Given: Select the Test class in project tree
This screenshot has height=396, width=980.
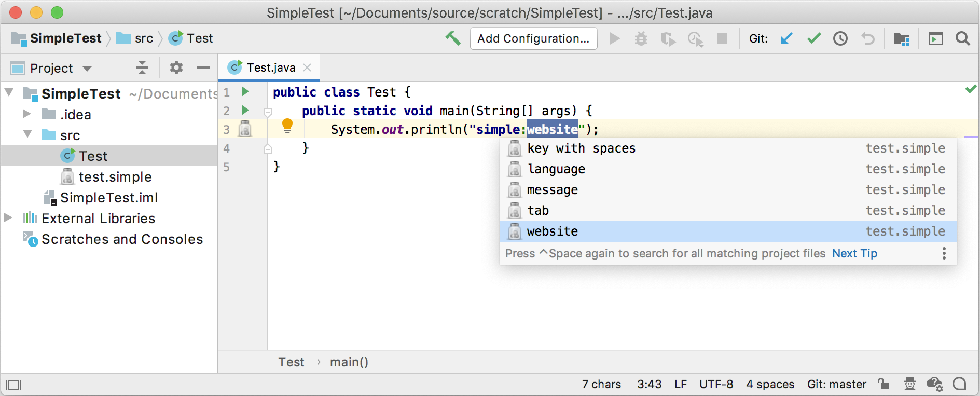Looking at the screenshot, I should point(109,156).
